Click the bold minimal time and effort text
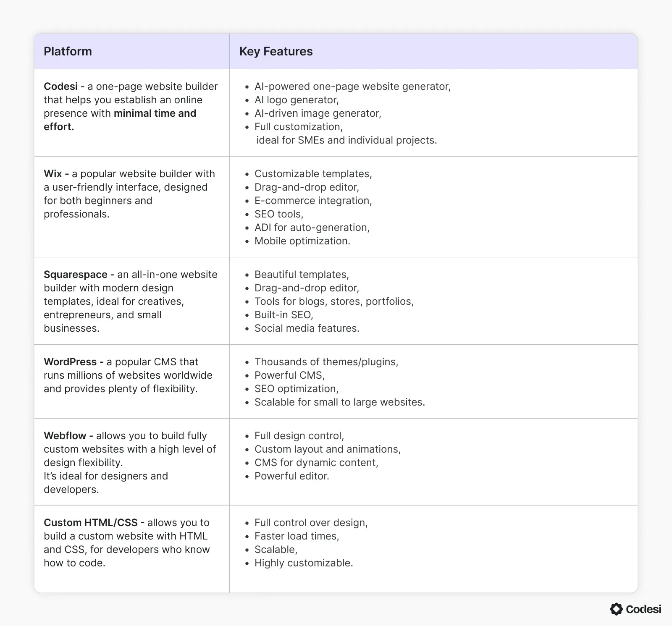The height and width of the screenshot is (626, 672). tap(120, 120)
